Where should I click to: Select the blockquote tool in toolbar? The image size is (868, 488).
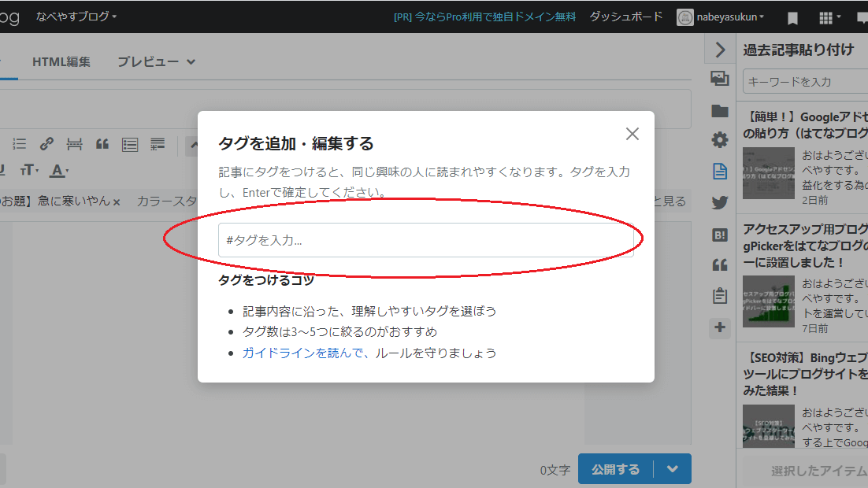click(x=102, y=143)
